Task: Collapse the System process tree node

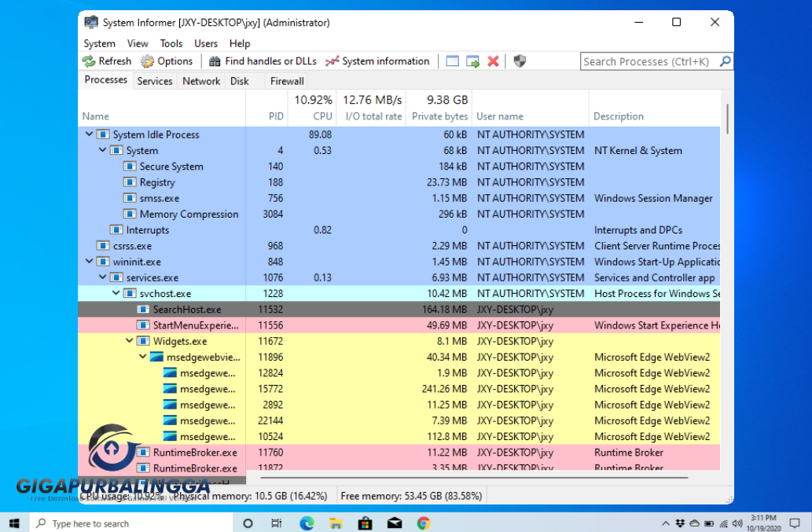Action: [102, 150]
